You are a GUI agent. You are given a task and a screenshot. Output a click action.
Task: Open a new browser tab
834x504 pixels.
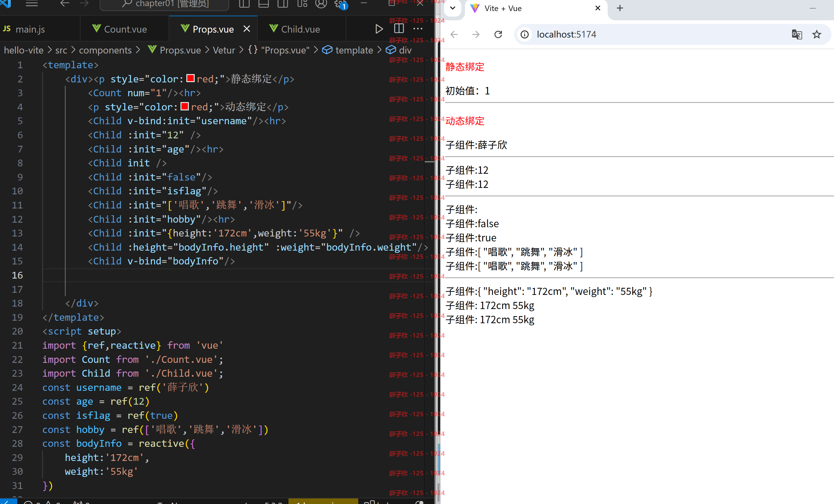620,8
